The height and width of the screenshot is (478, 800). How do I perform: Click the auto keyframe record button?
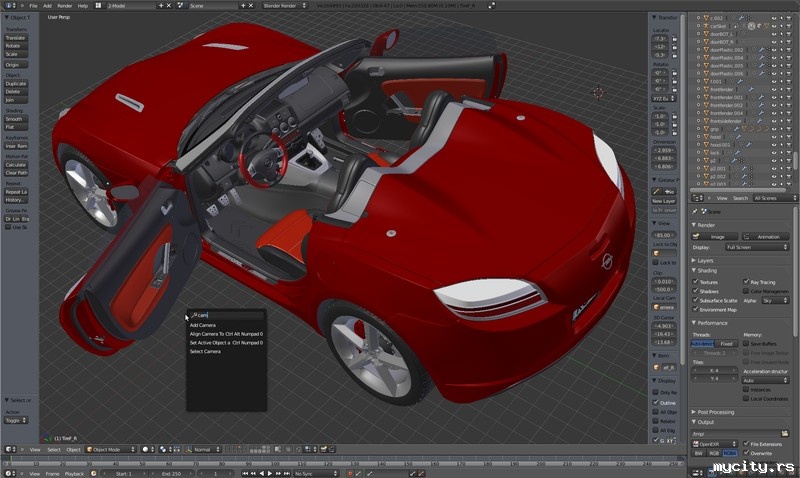[x=350, y=473]
